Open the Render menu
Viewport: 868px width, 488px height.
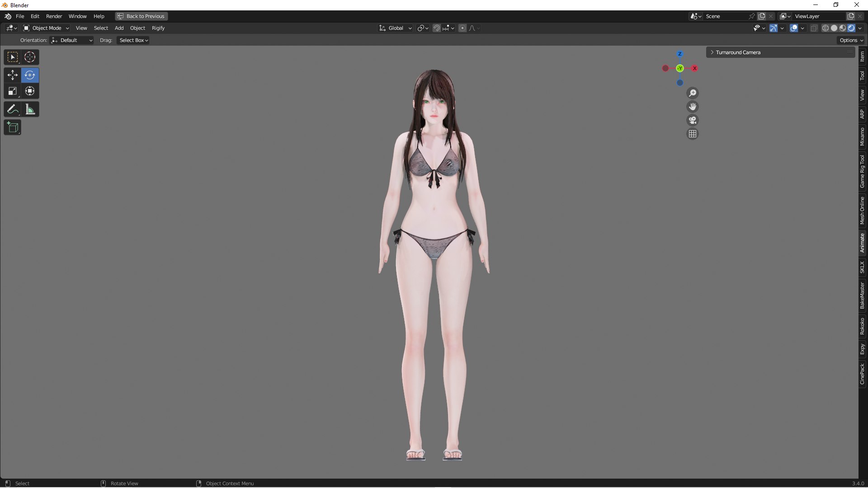54,16
